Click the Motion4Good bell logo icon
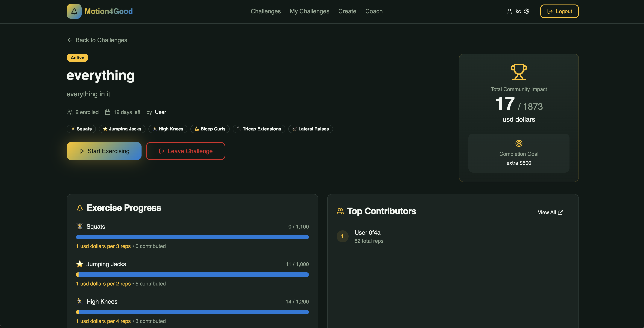644x328 pixels. [74, 11]
